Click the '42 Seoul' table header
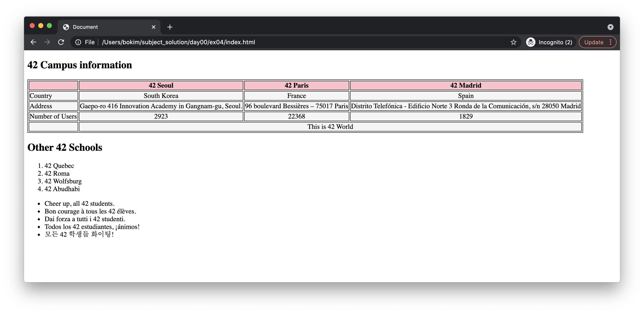Image resolution: width=644 pixels, height=314 pixels. point(161,85)
